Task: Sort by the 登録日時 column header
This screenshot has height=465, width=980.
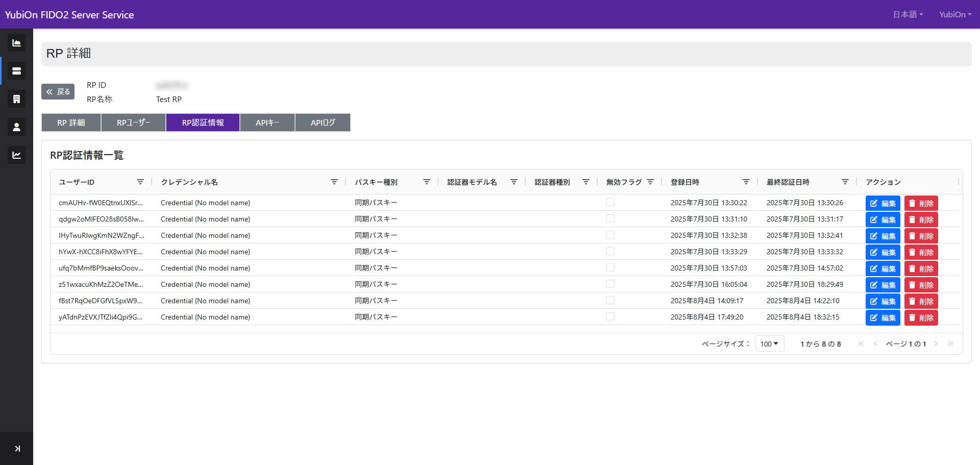Action: [685, 182]
